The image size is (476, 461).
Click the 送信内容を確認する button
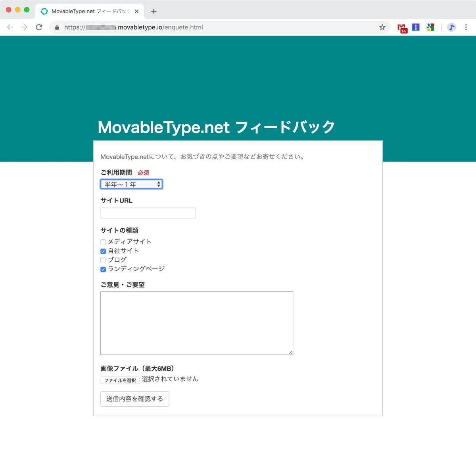135,399
